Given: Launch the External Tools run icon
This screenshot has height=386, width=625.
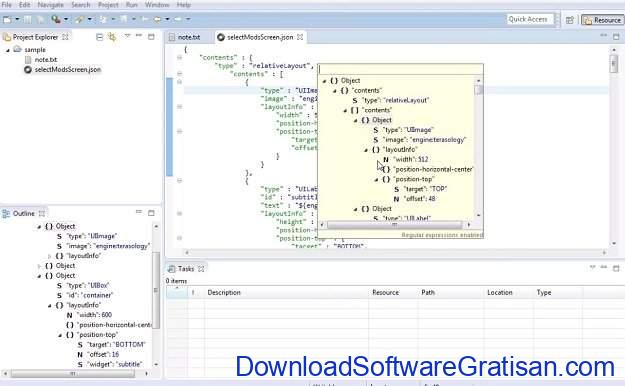Looking at the screenshot, I should coord(55,19).
